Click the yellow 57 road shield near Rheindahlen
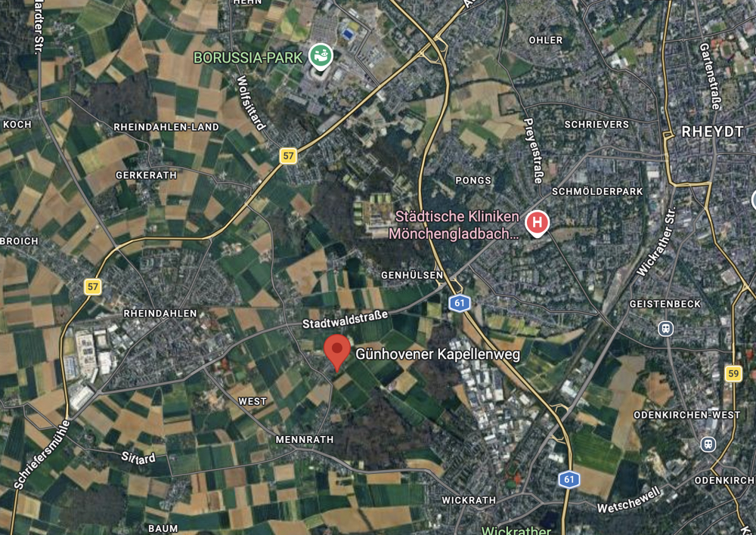The width and height of the screenshot is (756, 535). (92, 287)
